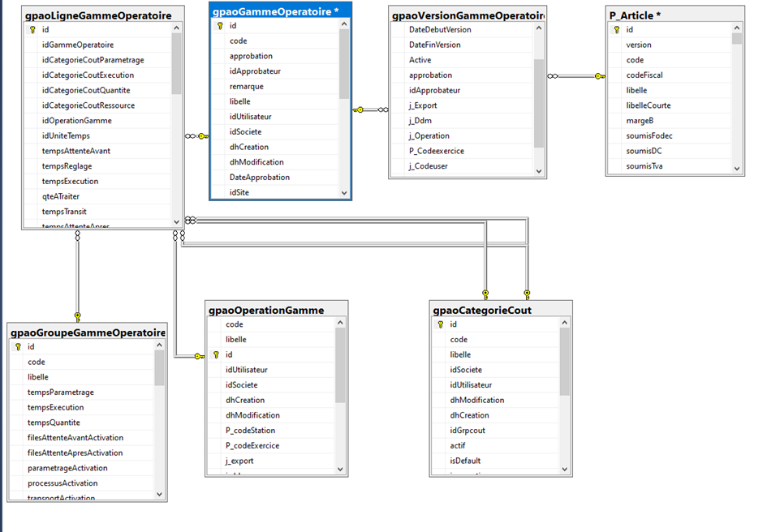Select the DateDebutVersion column row
767x532 pixels.
(x=440, y=30)
